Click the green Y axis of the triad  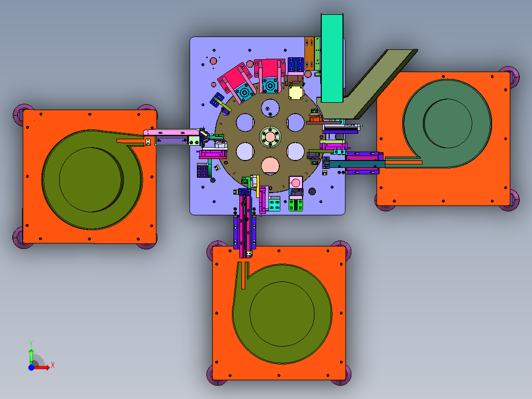[x=31, y=356]
